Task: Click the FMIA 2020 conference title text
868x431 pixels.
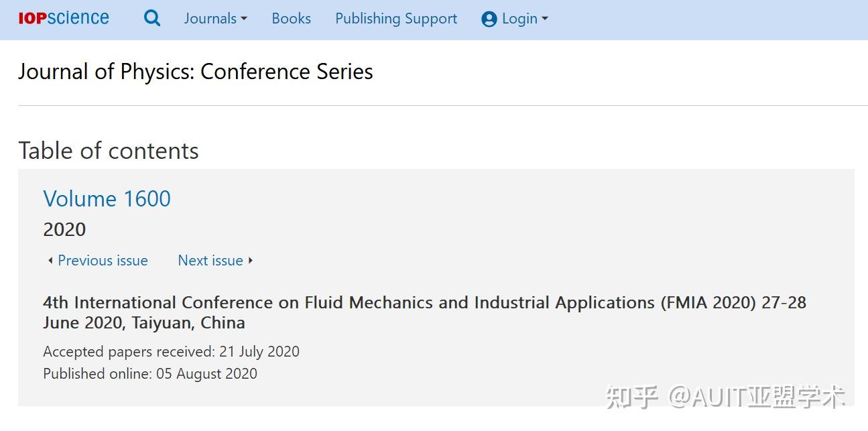Action: [424, 312]
